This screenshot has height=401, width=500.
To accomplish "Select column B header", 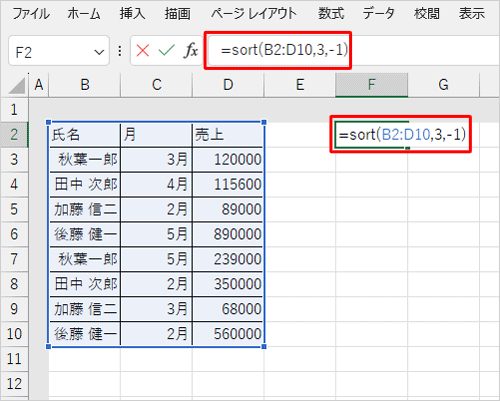I will click(85, 85).
